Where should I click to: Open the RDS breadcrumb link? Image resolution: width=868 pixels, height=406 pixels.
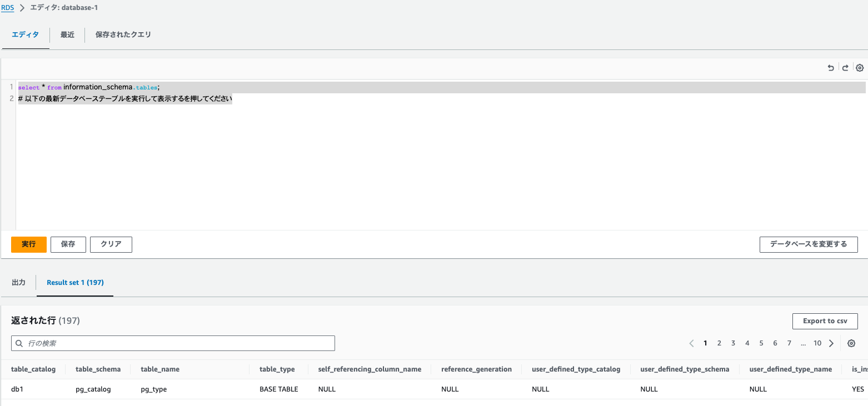(x=7, y=7)
